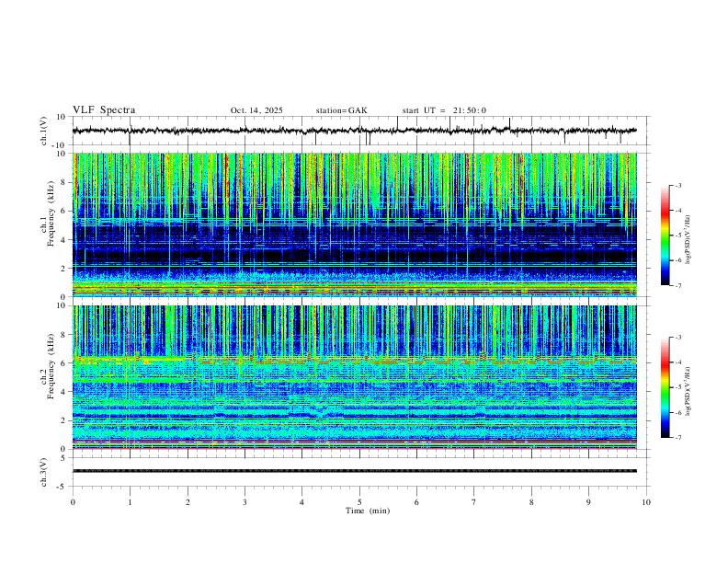Click the ch.2 colorbar log(PSD) label
728x563 pixels.
pos(688,391)
